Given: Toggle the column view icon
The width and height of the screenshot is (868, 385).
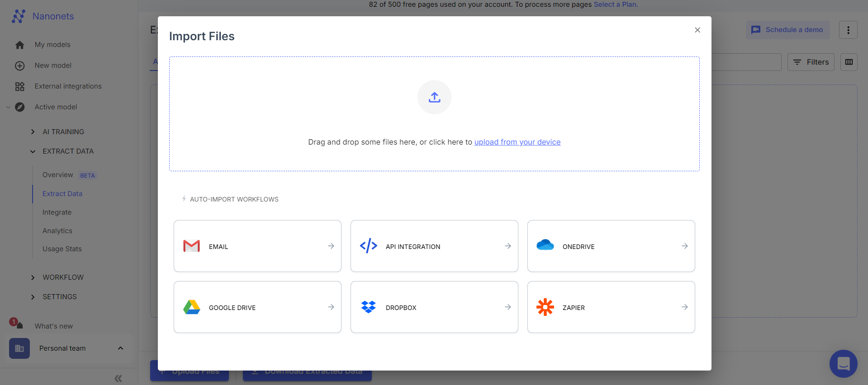Looking at the screenshot, I should [x=849, y=62].
